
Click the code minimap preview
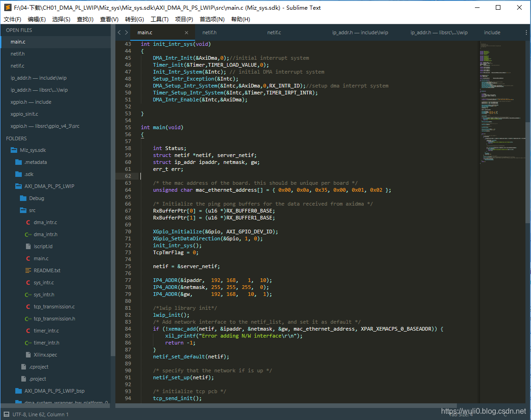502,101
